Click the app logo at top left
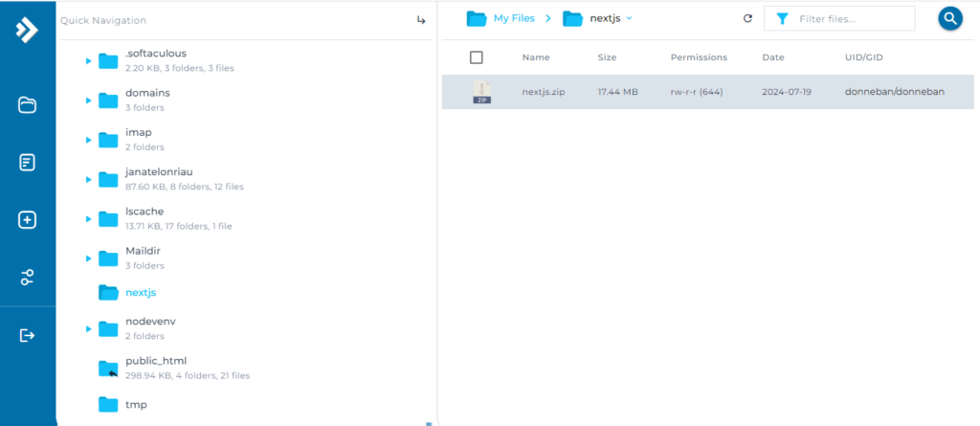 pos(27,30)
